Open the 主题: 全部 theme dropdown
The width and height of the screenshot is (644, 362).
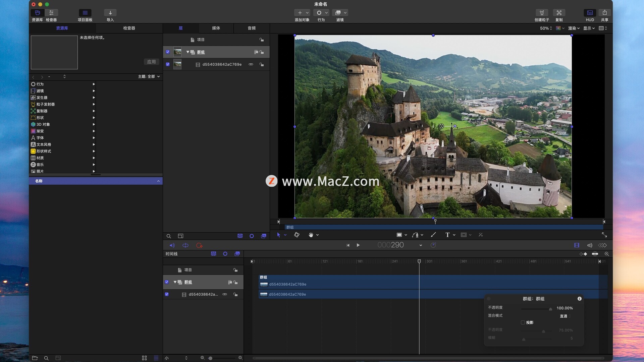149,76
